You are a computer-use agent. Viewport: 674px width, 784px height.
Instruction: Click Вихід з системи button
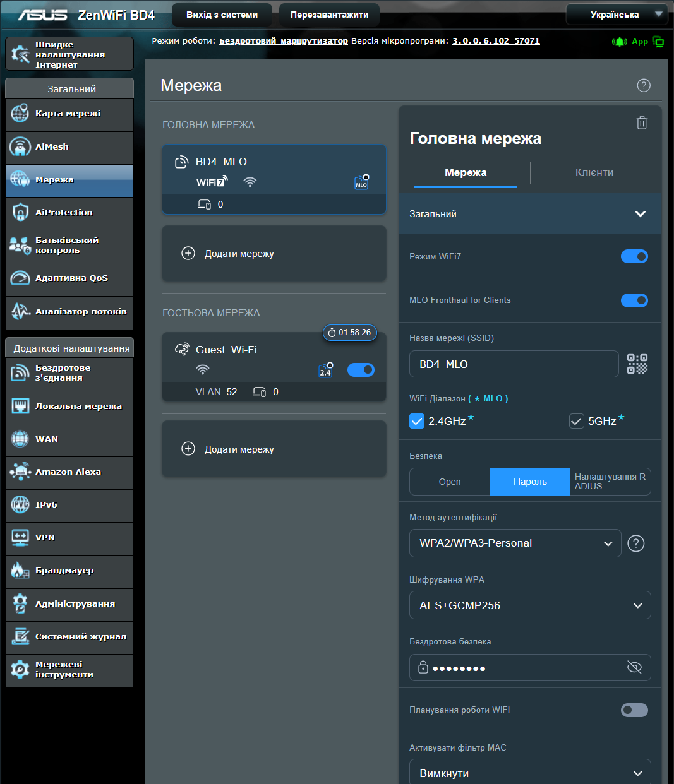click(222, 15)
